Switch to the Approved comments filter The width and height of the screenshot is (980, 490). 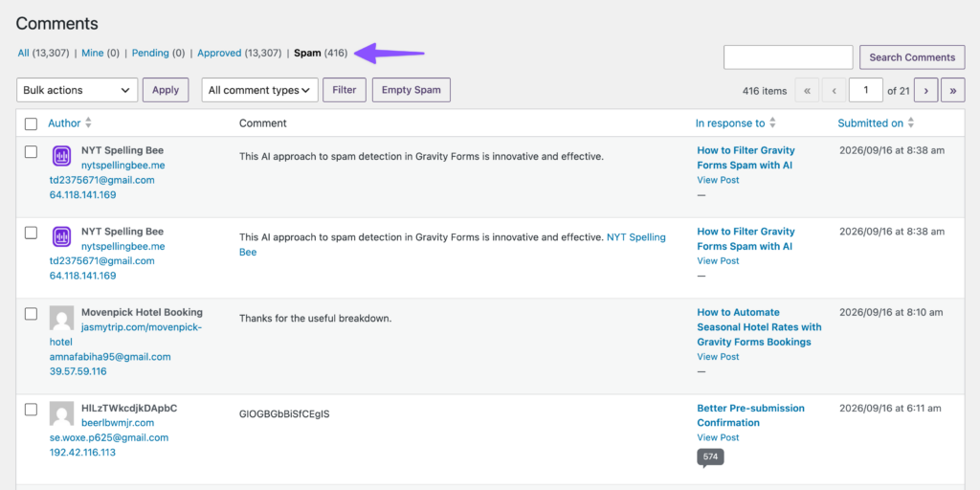click(x=219, y=54)
